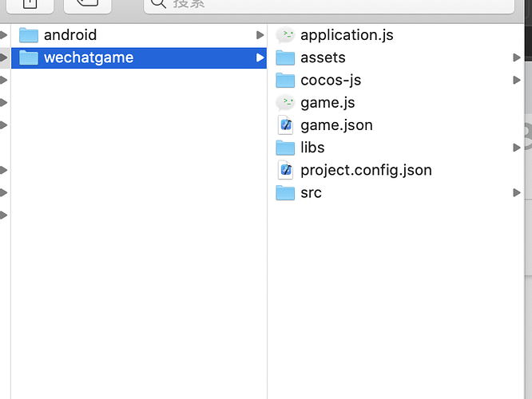The image size is (532, 399).
Task: Click the cocos-js folder icon
Action: coord(286,81)
